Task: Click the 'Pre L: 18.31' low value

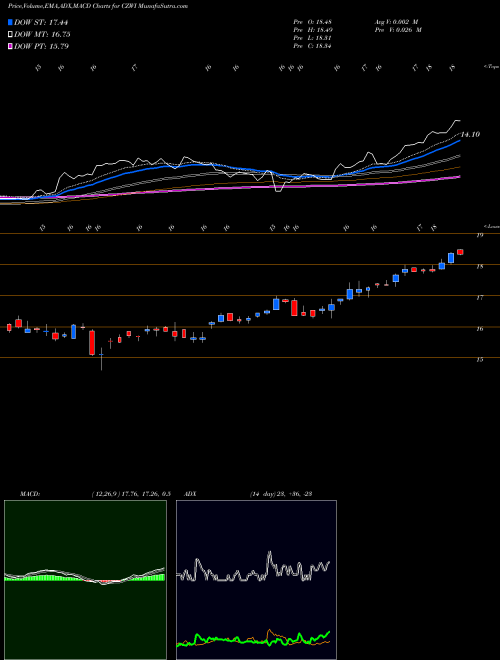Action: (x=314, y=38)
